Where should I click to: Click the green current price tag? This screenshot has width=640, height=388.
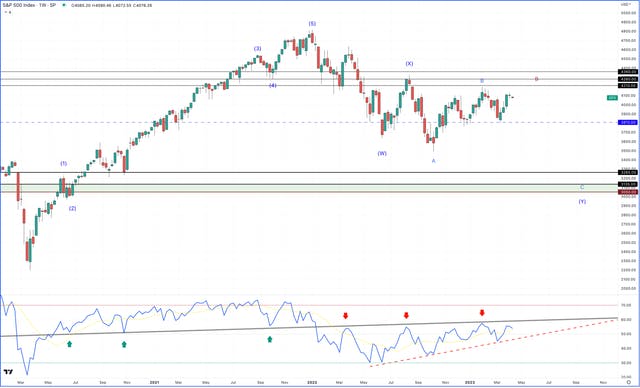click(612, 98)
